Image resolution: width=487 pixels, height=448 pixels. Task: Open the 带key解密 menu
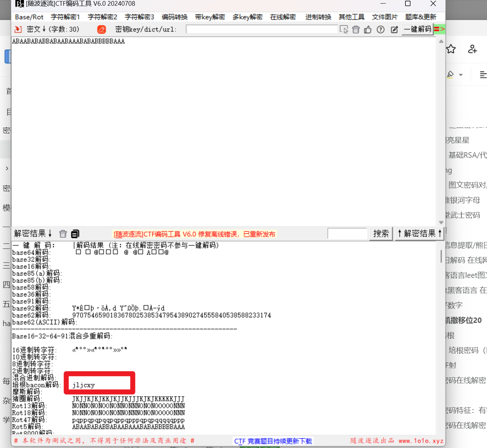[x=210, y=17]
